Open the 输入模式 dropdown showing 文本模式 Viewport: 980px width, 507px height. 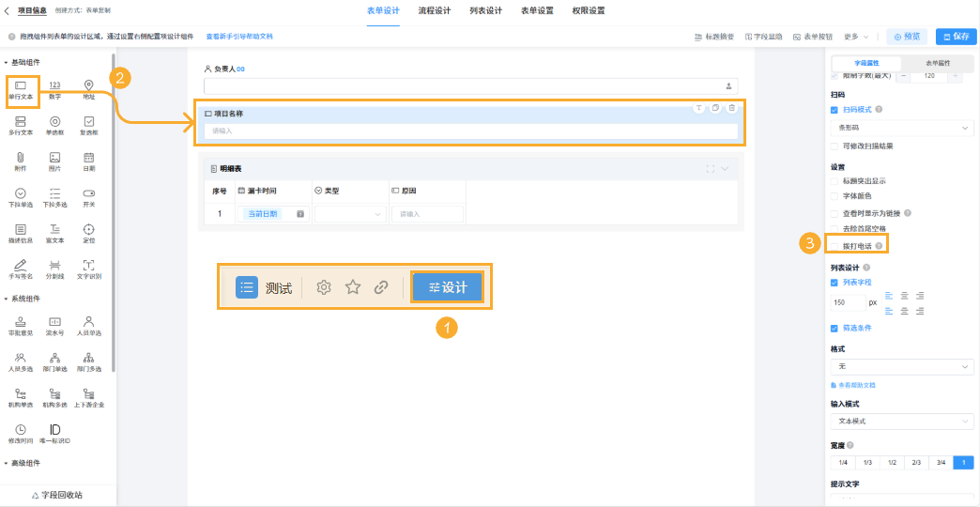(x=902, y=422)
